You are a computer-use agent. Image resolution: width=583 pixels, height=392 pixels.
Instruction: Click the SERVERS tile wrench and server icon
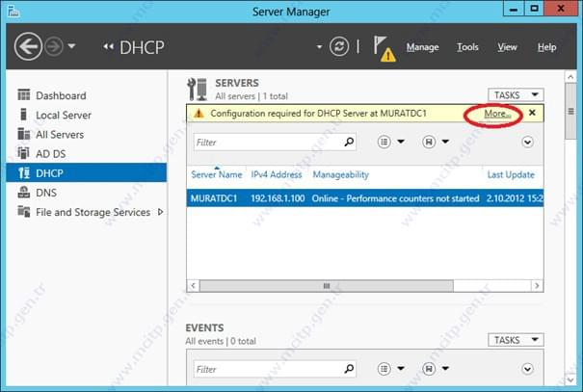click(197, 90)
